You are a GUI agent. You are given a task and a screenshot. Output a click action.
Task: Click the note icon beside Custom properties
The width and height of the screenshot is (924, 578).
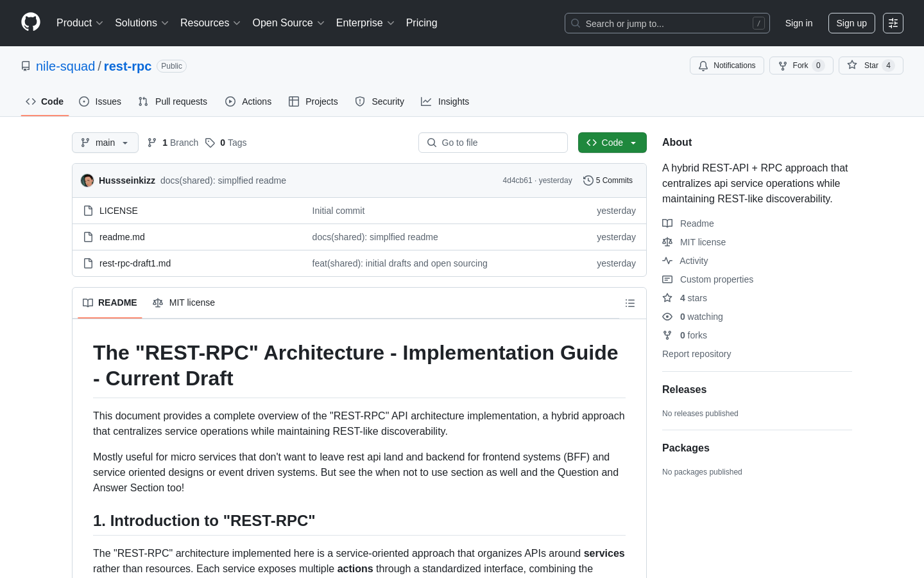click(x=667, y=279)
